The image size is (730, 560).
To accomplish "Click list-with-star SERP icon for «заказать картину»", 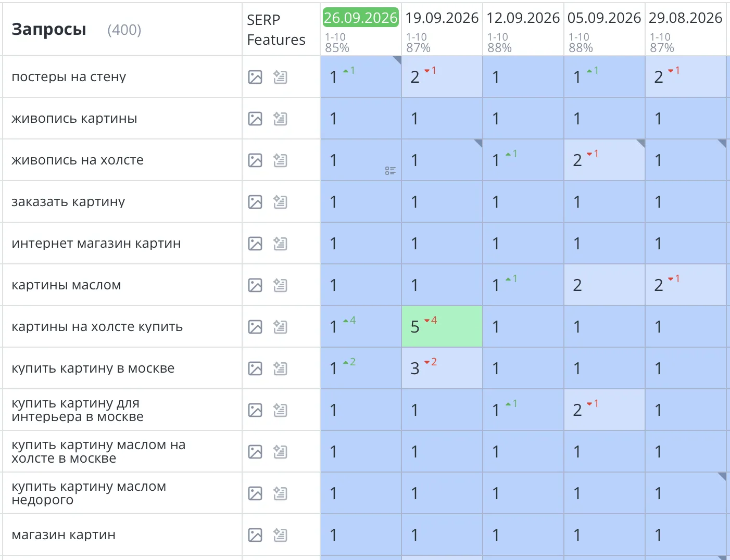I will click(280, 202).
